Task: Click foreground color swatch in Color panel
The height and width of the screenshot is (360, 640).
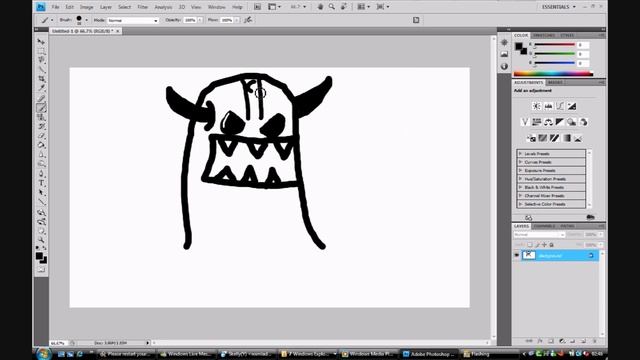Action: pyautogui.click(x=518, y=47)
